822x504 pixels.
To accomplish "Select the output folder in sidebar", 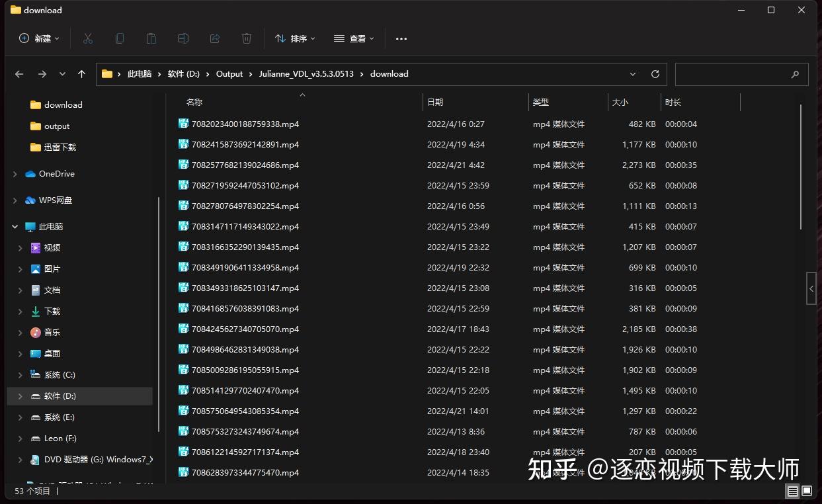I will 57,126.
